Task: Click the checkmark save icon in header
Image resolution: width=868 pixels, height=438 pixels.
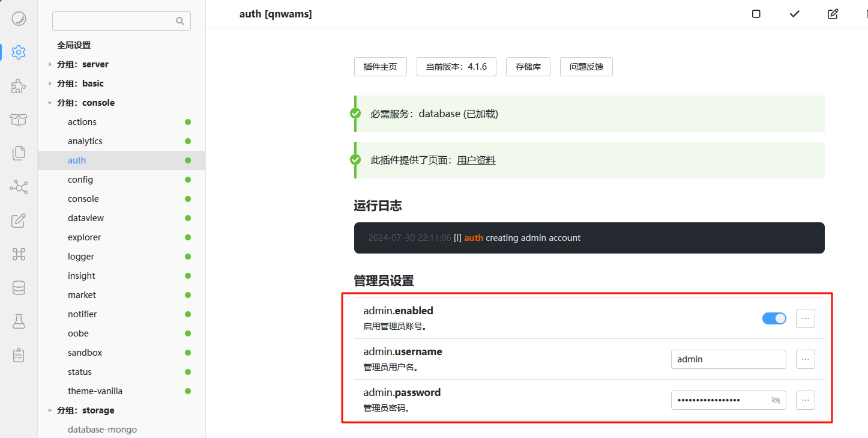Action: [x=795, y=14]
